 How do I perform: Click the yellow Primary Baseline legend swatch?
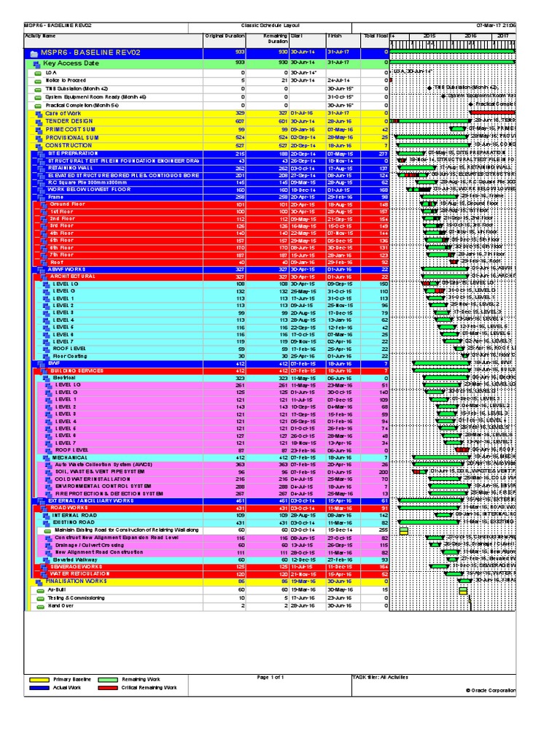pos(39,680)
